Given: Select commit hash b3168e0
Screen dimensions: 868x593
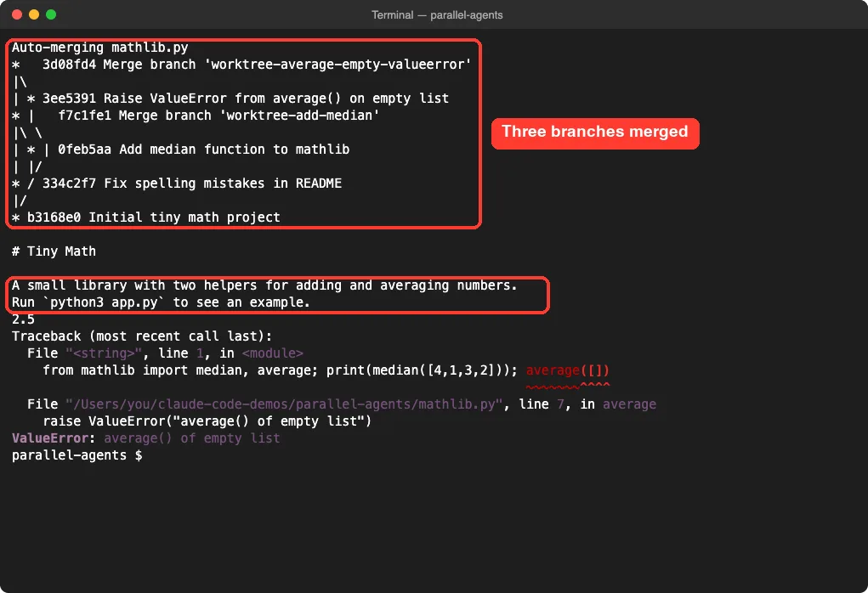Looking at the screenshot, I should tap(54, 217).
